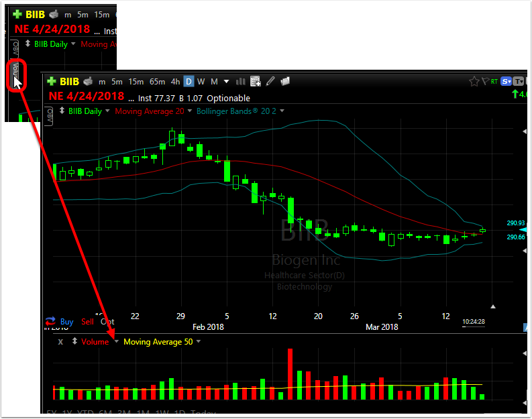Click the small up triangle above the 10:24:28 time
Image resolution: width=532 pixels, height=419 pixels.
493,306
